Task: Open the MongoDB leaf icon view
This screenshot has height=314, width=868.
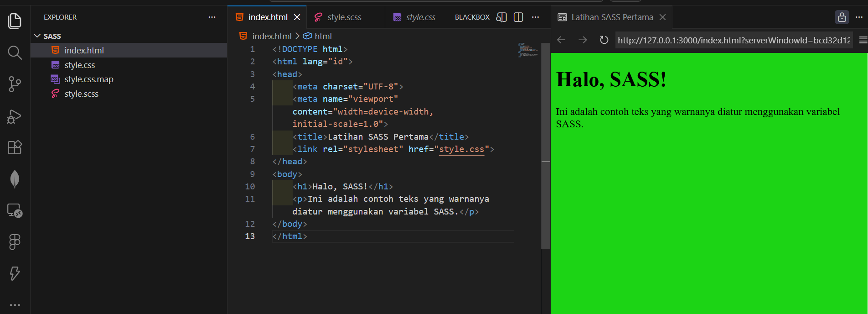Action: [x=15, y=179]
